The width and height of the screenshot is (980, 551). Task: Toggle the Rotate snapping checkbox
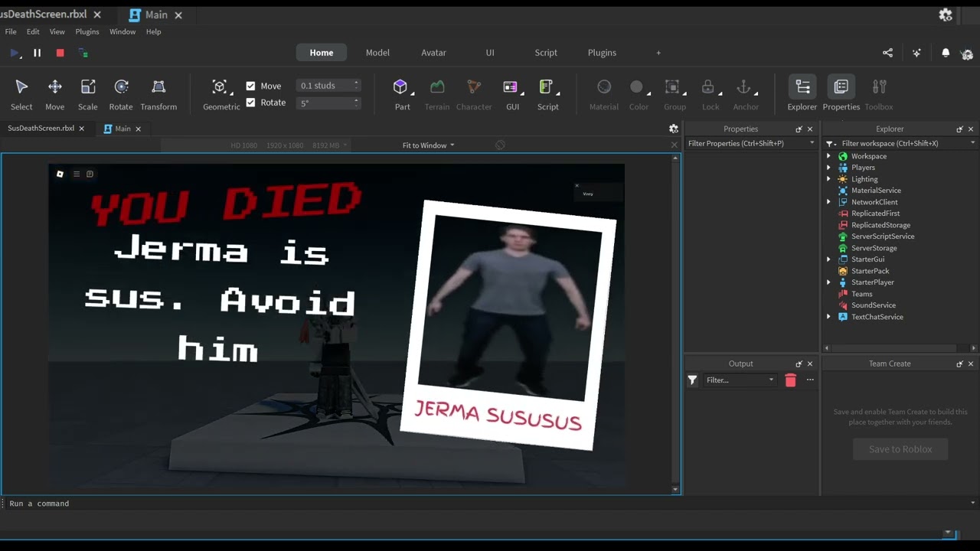(x=250, y=103)
